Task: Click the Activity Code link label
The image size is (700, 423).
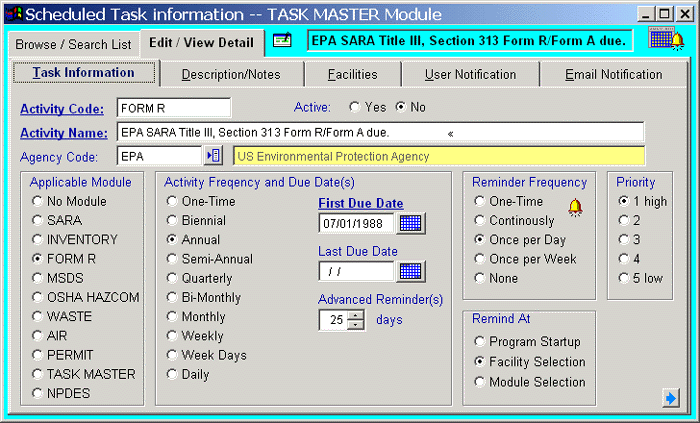Action: (62, 108)
